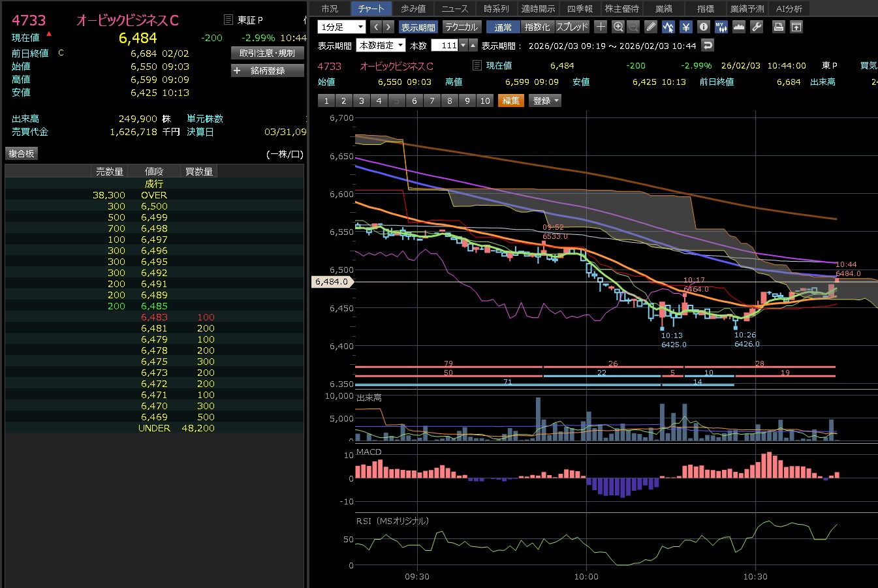Click the crosshair cursor icon in chart toolbar
The image size is (878, 588).
[601, 27]
